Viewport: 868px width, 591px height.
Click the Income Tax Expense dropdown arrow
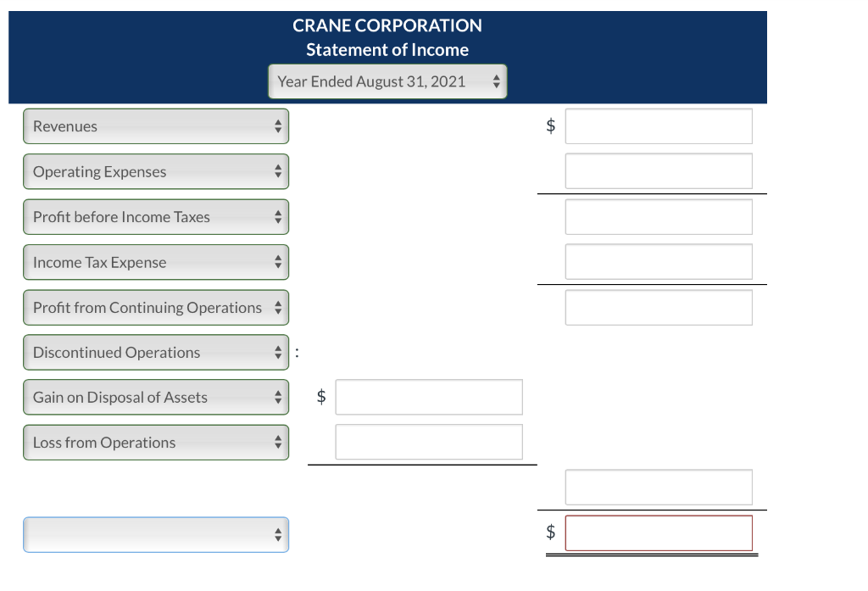[278, 262]
